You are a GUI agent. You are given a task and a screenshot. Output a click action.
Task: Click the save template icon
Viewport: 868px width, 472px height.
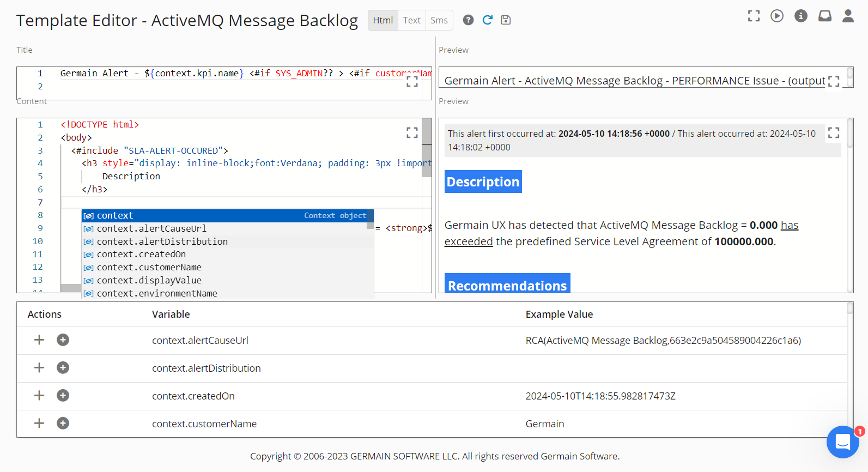[506, 20]
